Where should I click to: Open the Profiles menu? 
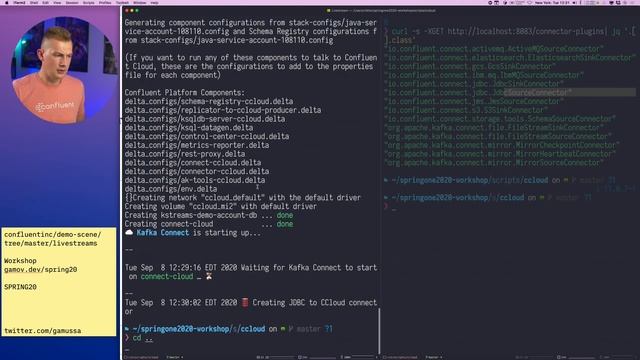click(x=105, y=2)
